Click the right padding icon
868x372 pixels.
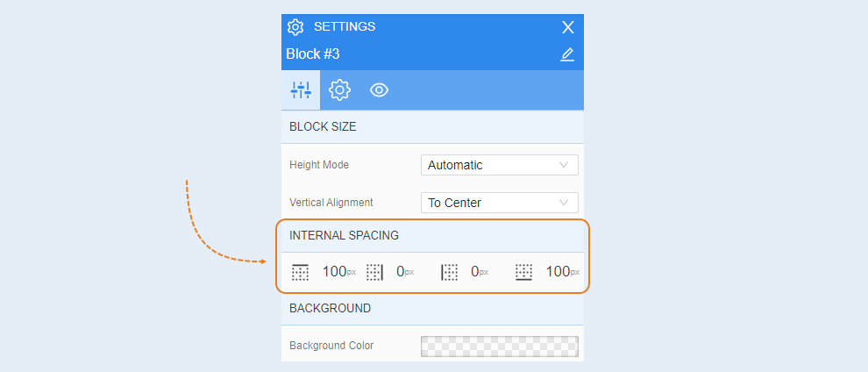pyautogui.click(x=374, y=272)
